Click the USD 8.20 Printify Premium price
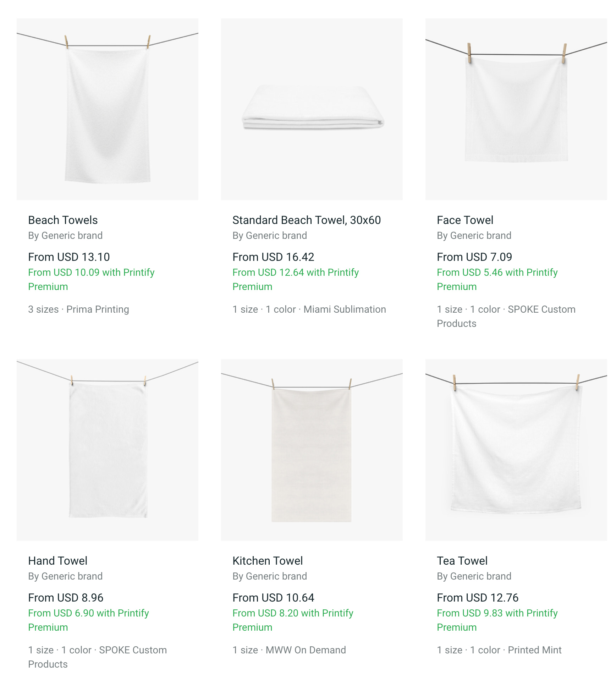This screenshot has width=616, height=680. [x=293, y=613]
